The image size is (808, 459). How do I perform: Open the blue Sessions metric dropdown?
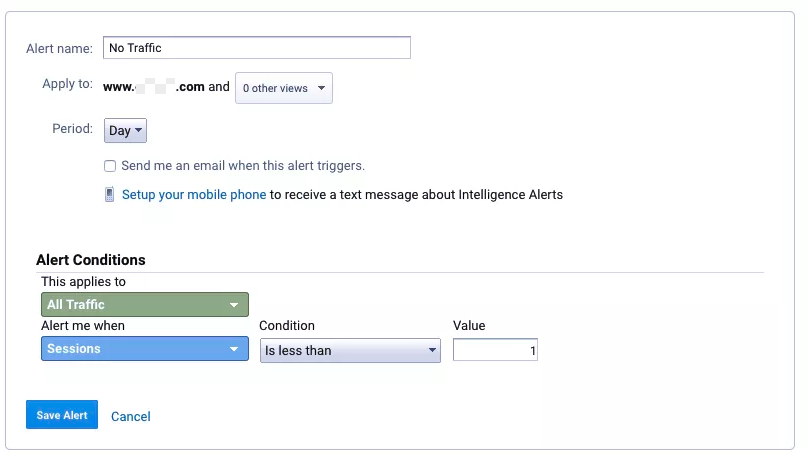pyautogui.click(x=145, y=349)
